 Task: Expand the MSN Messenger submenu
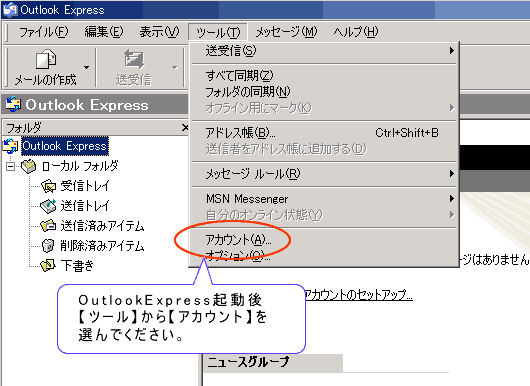pyautogui.click(x=324, y=198)
